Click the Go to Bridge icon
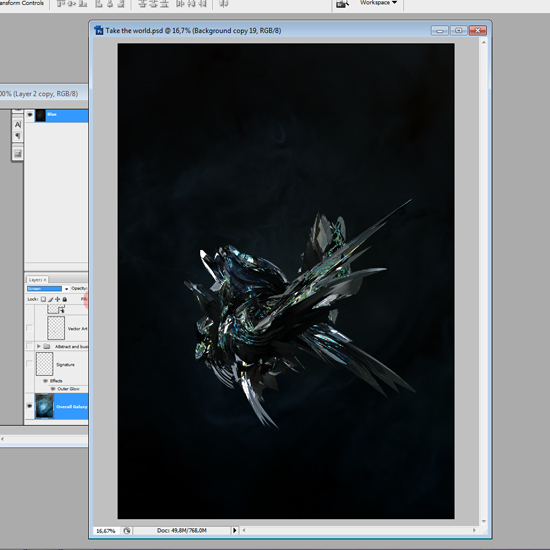The image size is (550, 550). click(x=342, y=4)
